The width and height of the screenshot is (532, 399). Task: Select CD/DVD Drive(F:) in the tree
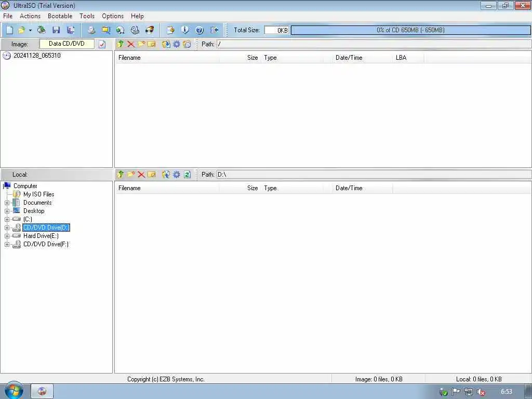tap(46, 244)
